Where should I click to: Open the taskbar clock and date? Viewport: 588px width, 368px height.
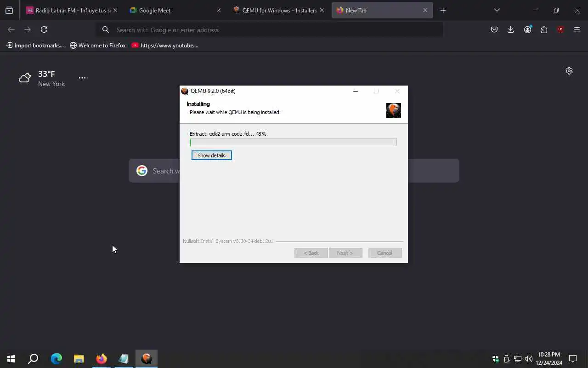(x=549, y=359)
